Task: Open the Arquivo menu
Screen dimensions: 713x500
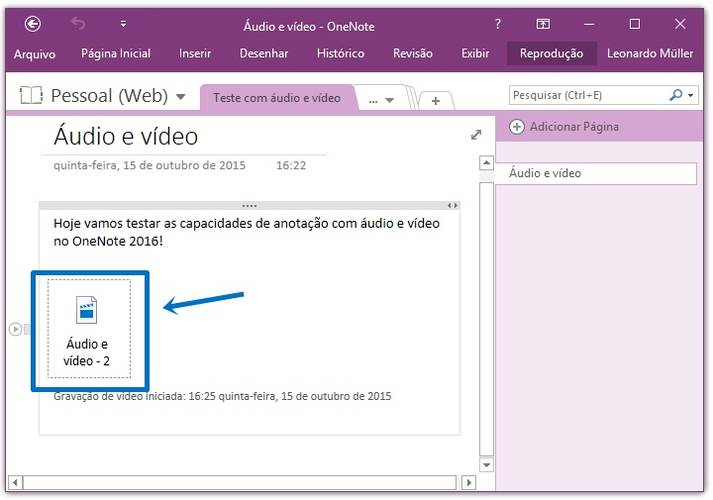Action: pyautogui.click(x=35, y=54)
